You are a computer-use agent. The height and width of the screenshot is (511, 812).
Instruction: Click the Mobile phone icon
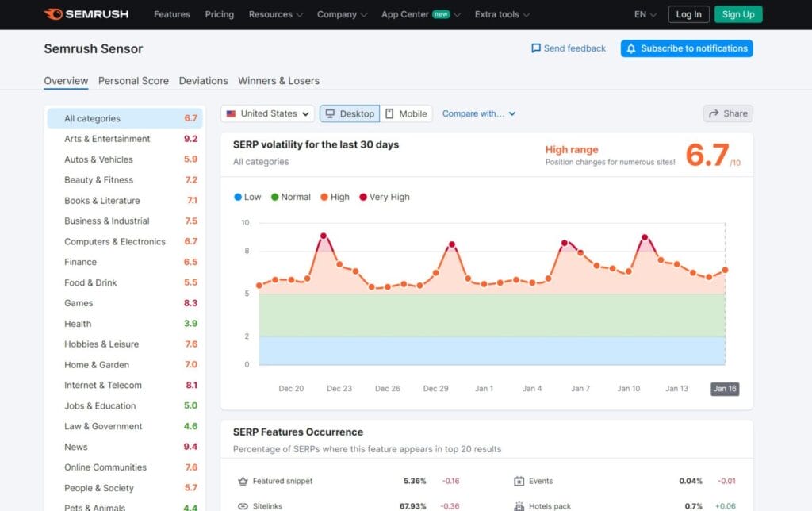coord(389,113)
